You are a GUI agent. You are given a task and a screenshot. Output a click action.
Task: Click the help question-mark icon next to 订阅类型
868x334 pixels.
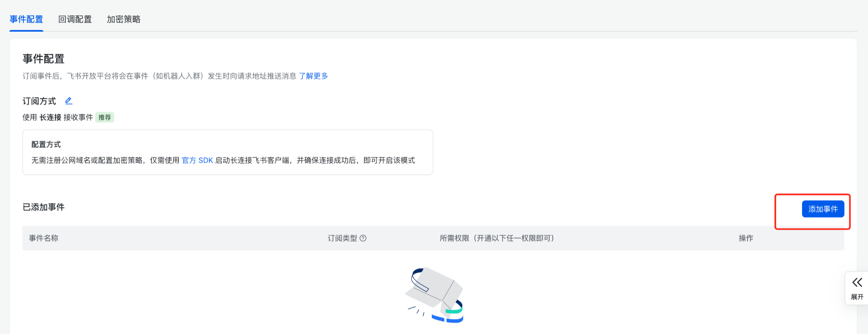pos(363,238)
